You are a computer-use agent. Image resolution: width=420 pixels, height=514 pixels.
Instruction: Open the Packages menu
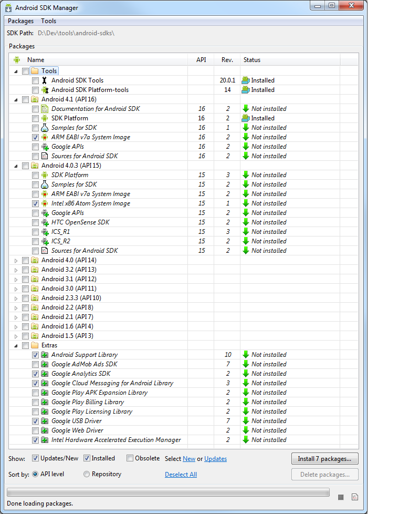tap(20, 21)
